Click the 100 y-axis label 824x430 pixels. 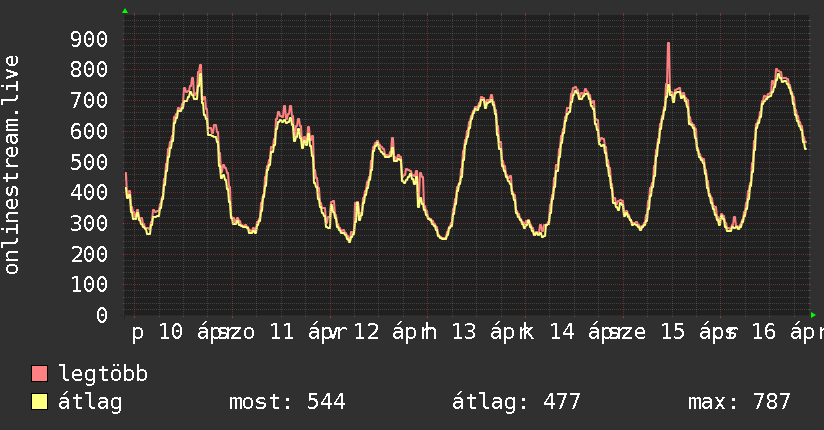coord(89,284)
